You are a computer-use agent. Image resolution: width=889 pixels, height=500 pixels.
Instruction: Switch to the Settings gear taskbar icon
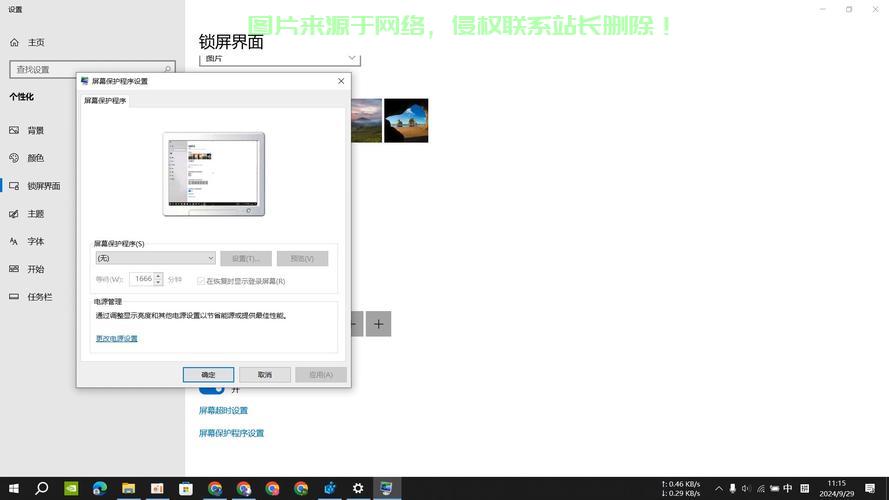pyautogui.click(x=358, y=488)
